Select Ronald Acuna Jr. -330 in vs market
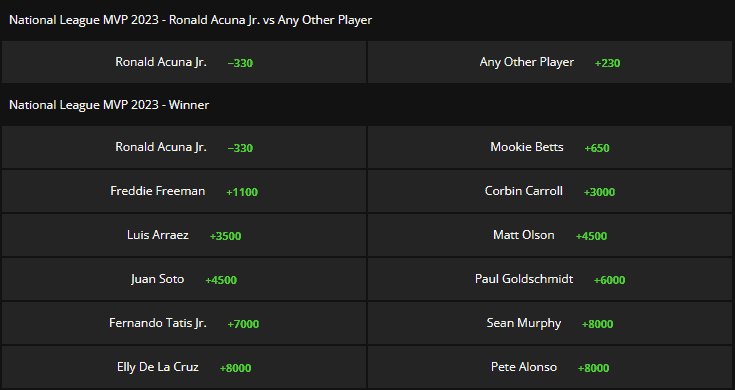The width and height of the screenshot is (735, 390). (184, 62)
